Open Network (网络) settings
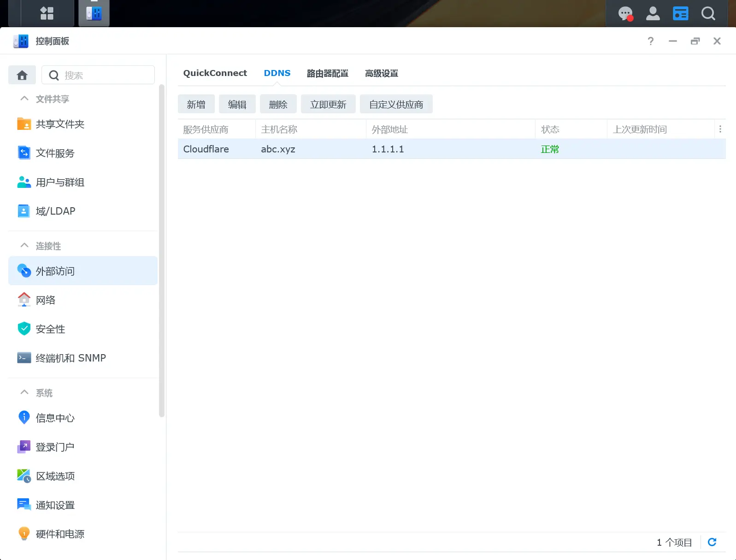This screenshot has height=560, width=736. coord(83,300)
